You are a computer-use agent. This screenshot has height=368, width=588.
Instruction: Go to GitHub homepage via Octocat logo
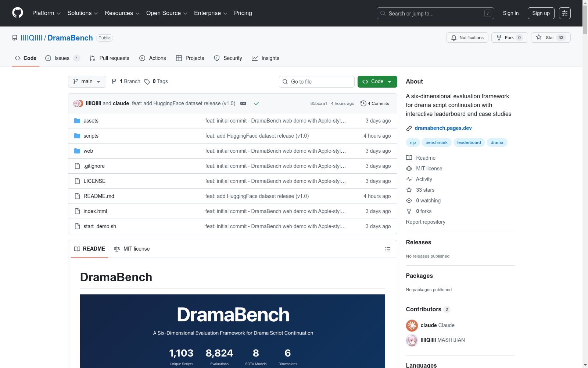pyautogui.click(x=18, y=13)
